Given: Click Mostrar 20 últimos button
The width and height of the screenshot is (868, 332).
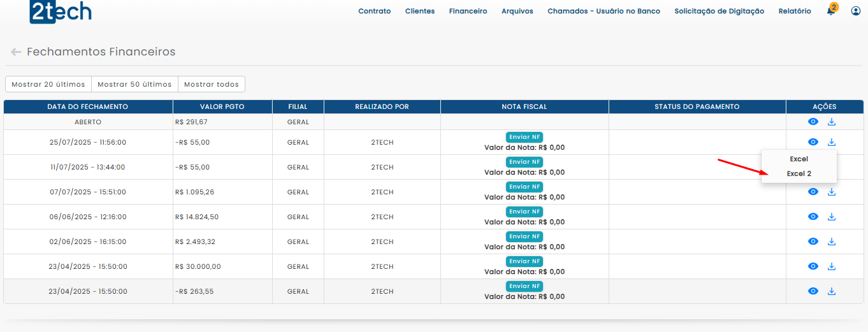Looking at the screenshot, I should tap(48, 84).
